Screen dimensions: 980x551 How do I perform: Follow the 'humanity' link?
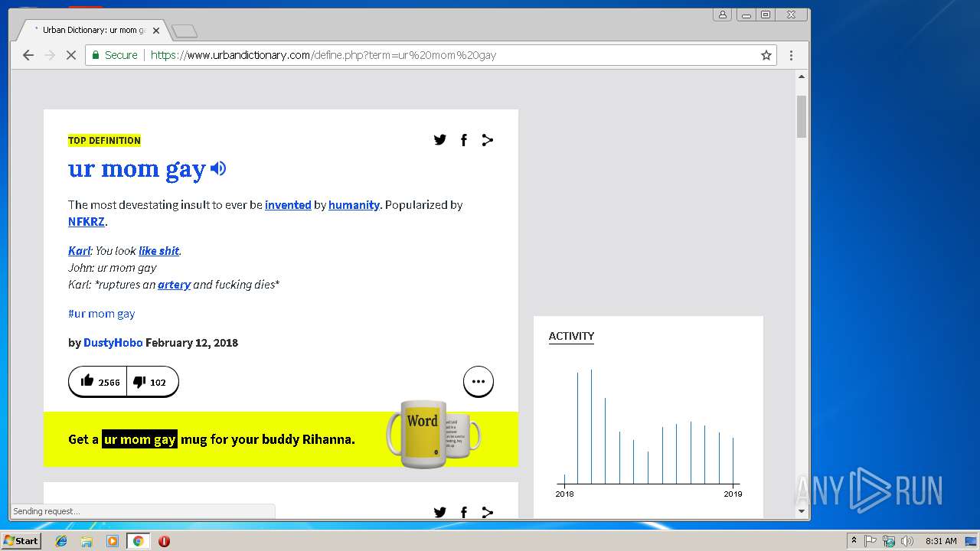(354, 205)
